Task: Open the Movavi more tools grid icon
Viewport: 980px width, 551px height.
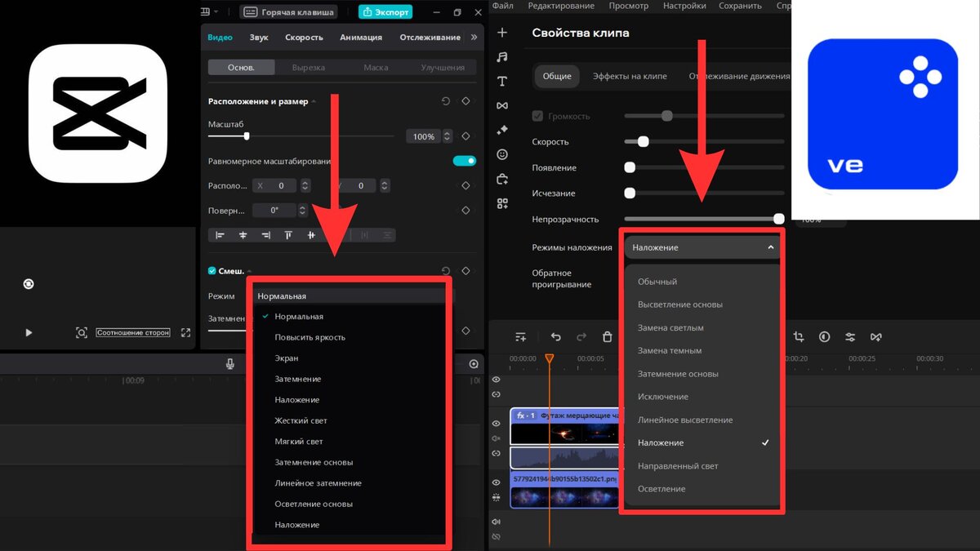Action: [x=502, y=203]
